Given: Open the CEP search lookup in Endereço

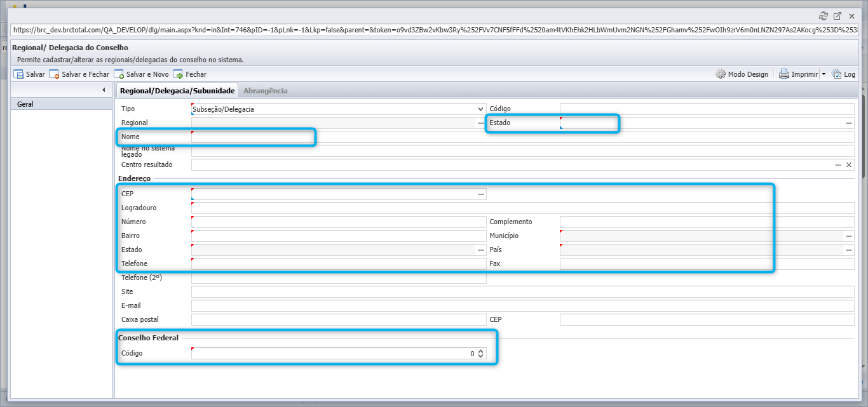Looking at the screenshot, I should [x=481, y=194].
